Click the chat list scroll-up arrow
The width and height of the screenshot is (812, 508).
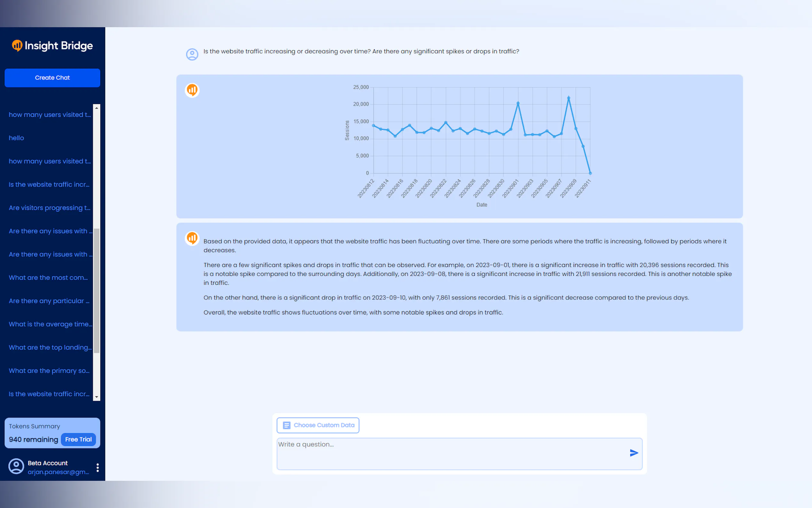point(97,108)
